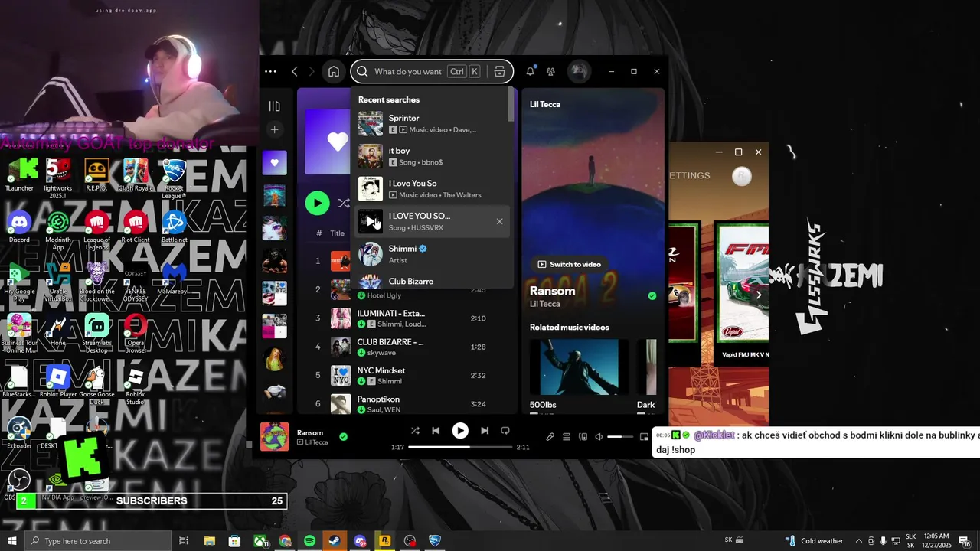The height and width of the screenshot is (551, 980).
Task: Open Rocket League desktop shortcut
Action: (174, 178)
